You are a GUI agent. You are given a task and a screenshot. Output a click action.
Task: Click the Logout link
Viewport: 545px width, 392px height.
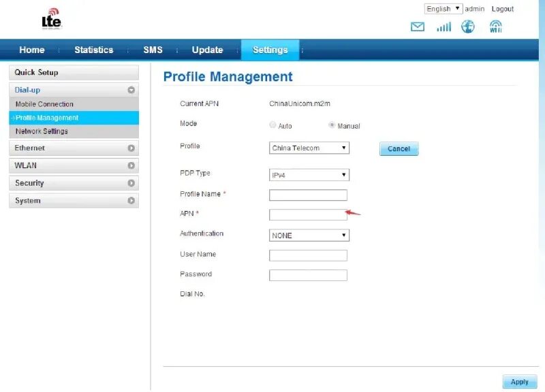(x=502, y=9)
